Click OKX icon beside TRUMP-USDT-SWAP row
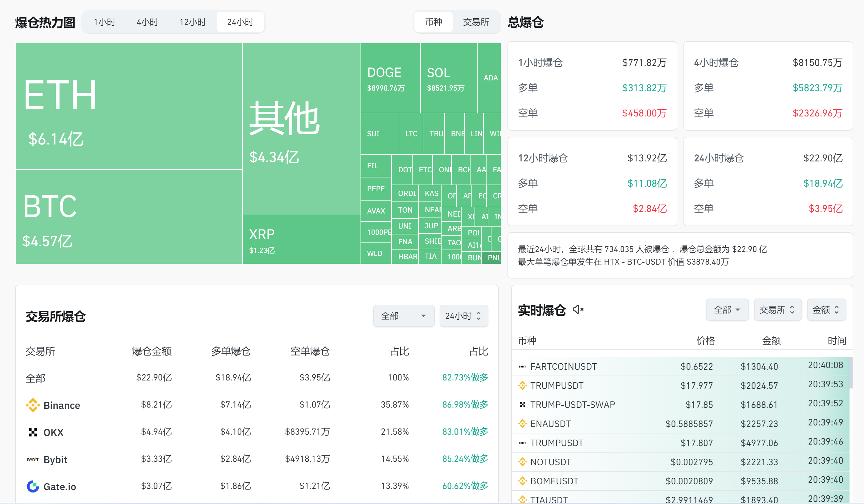The height and width of the screenshot is (504, 864). tap(522, 404)
